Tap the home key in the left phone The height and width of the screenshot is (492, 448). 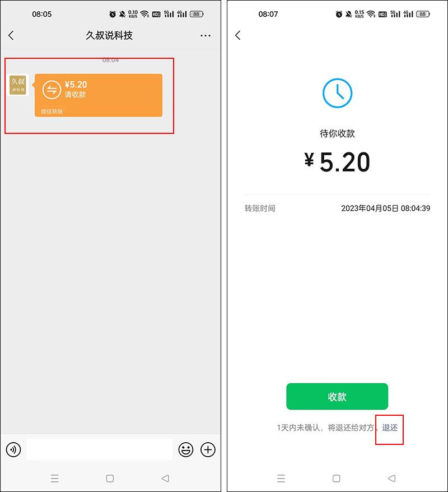click(110, 479)
